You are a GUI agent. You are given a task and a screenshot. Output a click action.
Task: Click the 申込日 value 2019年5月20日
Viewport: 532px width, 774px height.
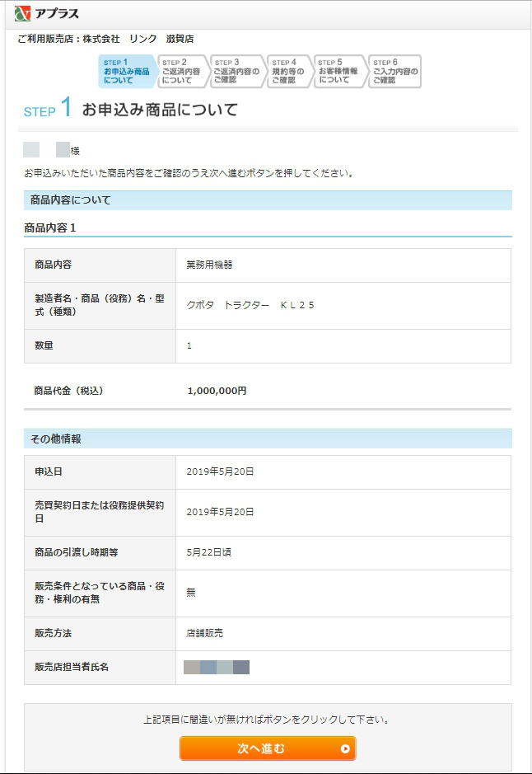point(220,471)
